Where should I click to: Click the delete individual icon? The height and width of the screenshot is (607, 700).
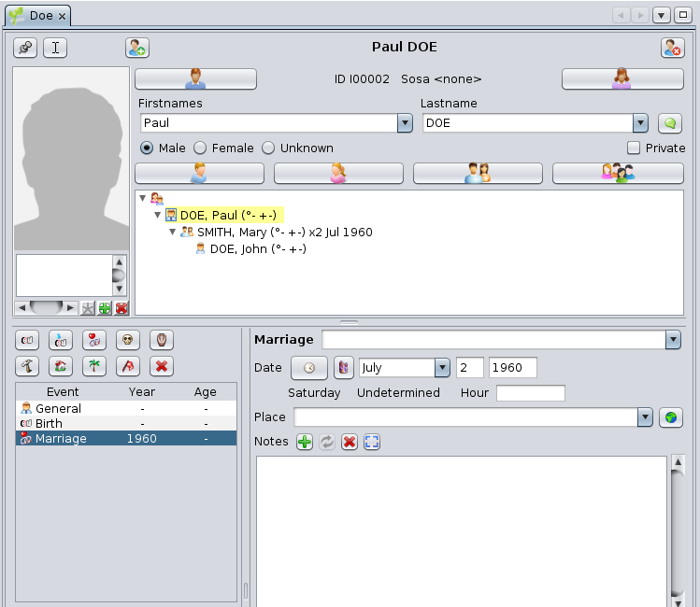tap(673, 48)
